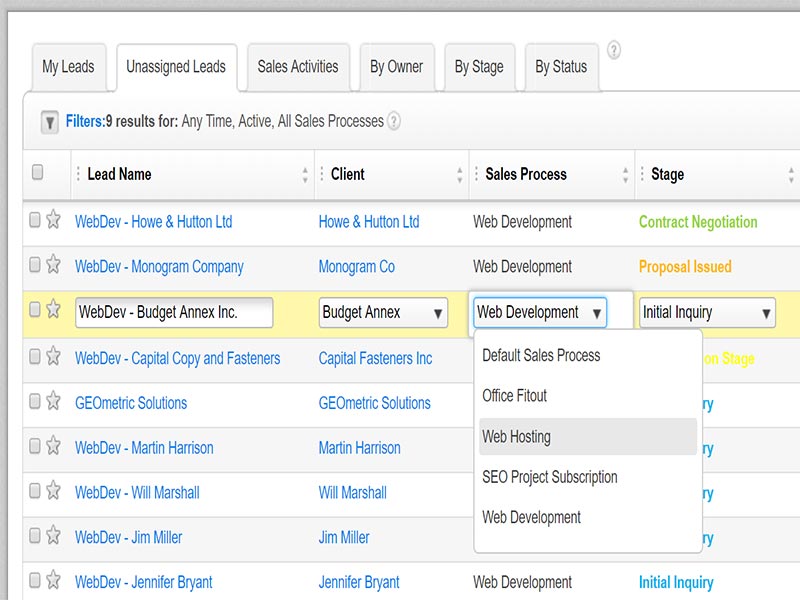Open the By Stage tab
Image resolution: width=800 pixels, height=600 pixels.
(479, 67)
